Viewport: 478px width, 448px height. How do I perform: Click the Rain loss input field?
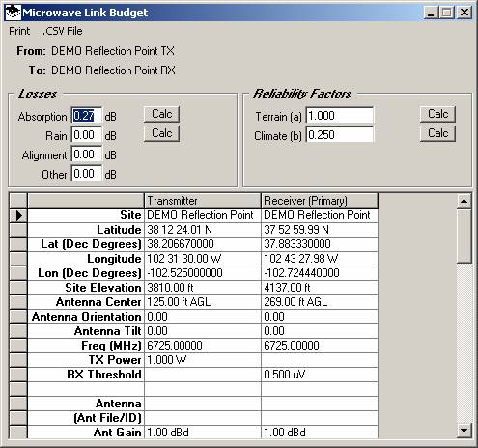(x=87, y=135)
